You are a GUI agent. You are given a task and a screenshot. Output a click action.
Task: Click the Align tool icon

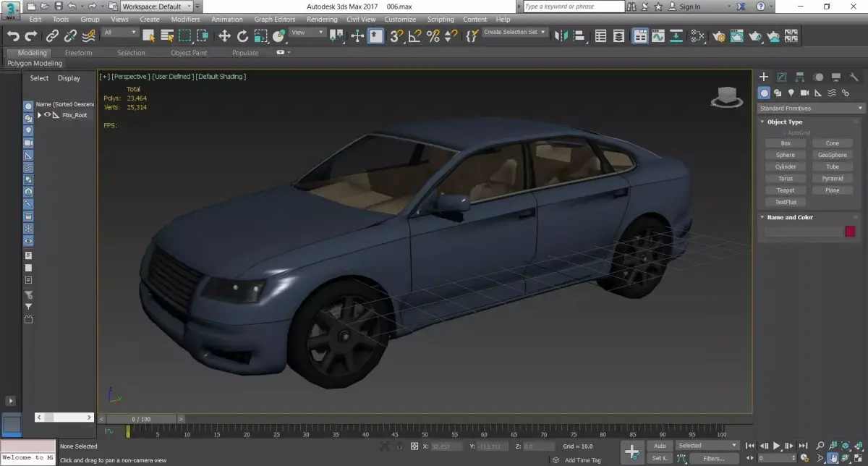coord(581,36)
